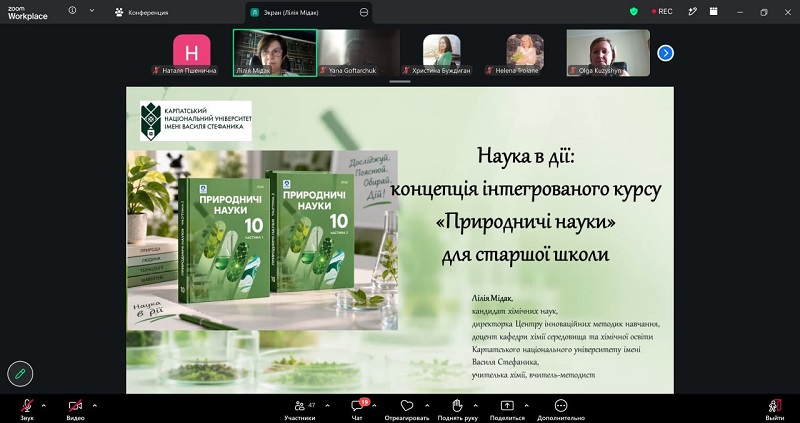Click the green encryption shield icon
800x423 pixels.
[634, 12]
